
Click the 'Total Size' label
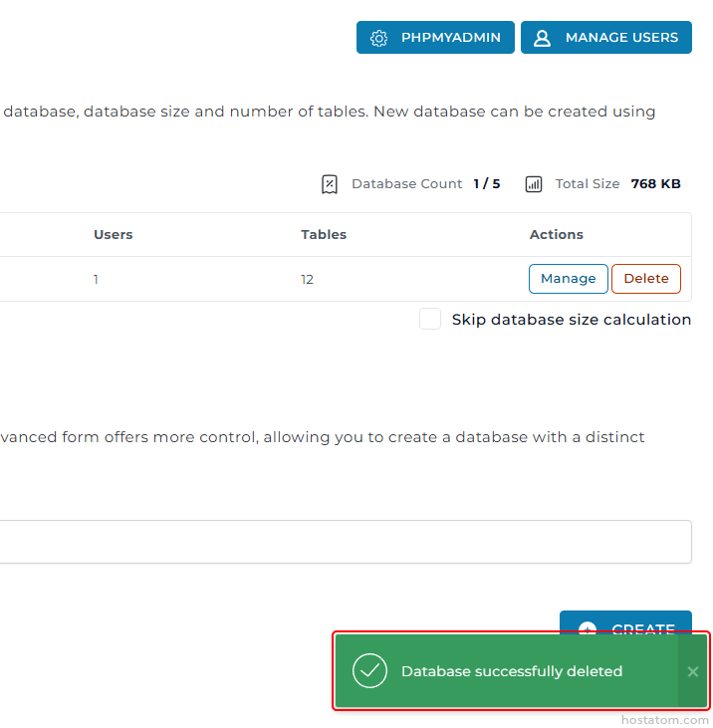point(588,184)
